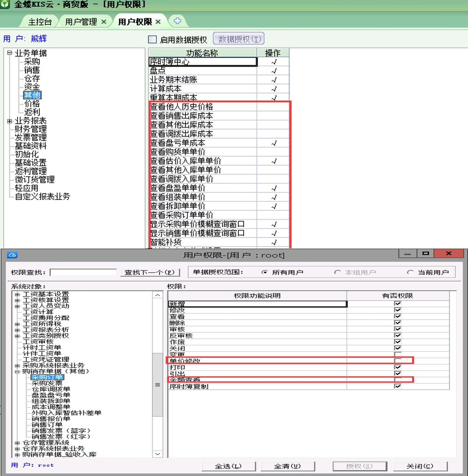
Task: Close the 用户权限 tab with its X
Action: coord(158,22)
